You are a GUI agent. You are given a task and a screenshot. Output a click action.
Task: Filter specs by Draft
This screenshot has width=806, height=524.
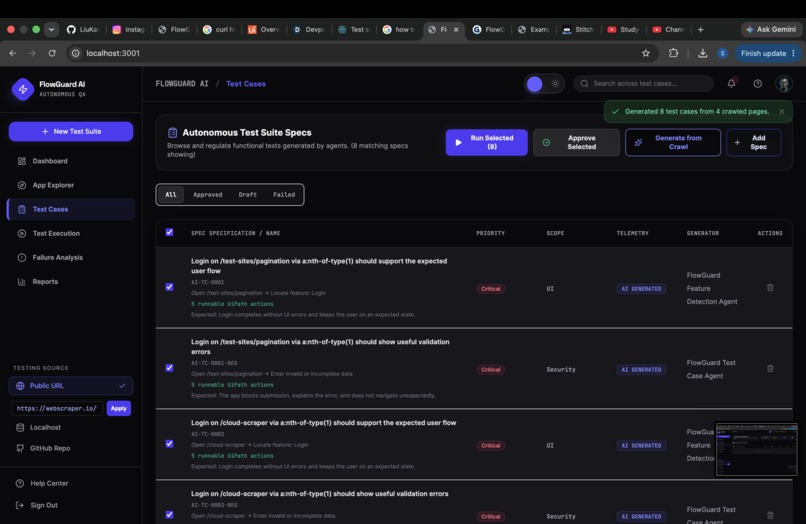(x=247, y=195)
